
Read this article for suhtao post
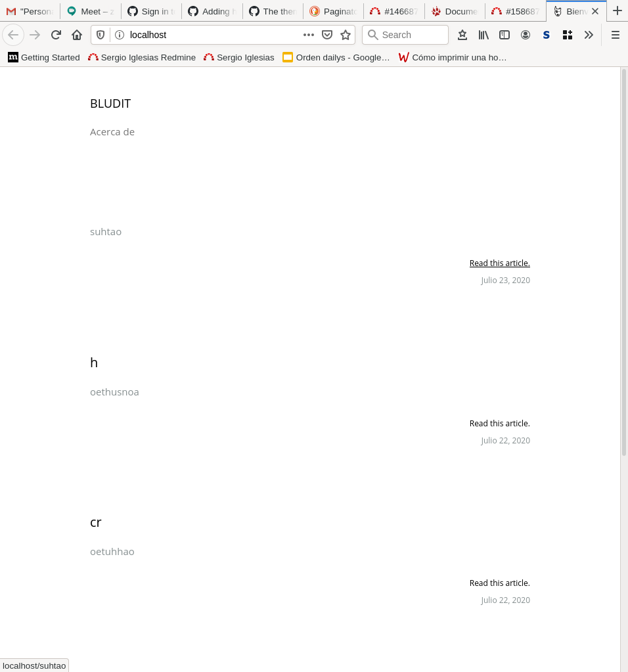499,263
